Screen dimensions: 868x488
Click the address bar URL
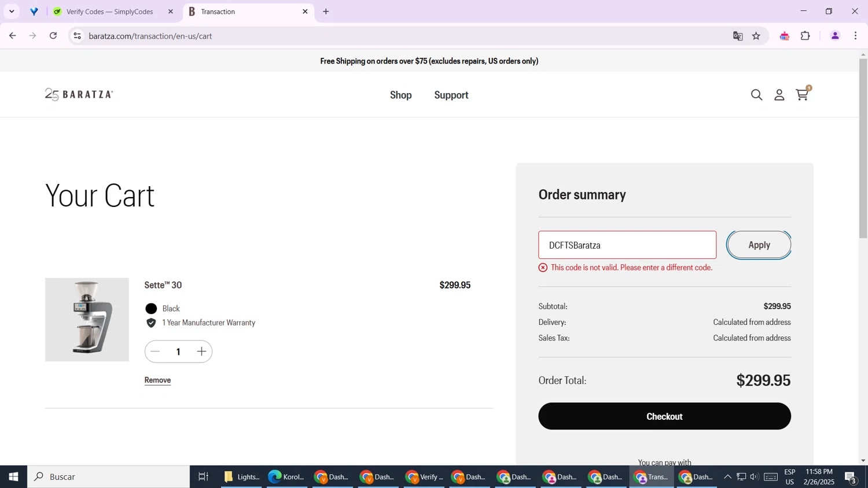click(150, 36)
